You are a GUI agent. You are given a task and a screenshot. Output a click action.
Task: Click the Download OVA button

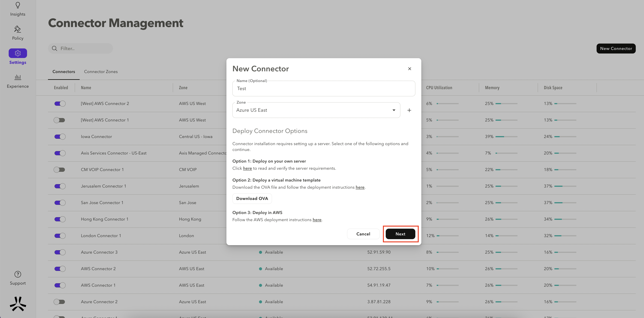tap(252, 198)
